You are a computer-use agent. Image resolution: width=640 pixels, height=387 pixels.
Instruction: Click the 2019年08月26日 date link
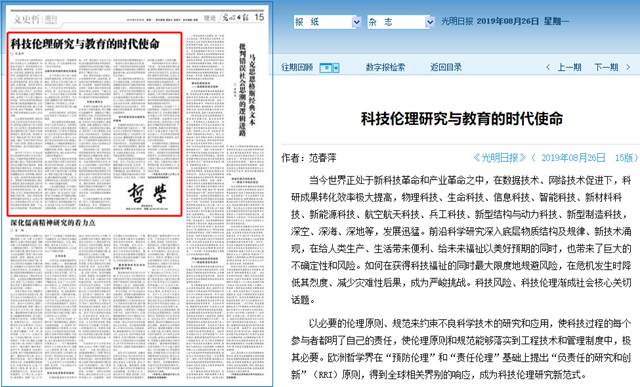tap(573, 158)
